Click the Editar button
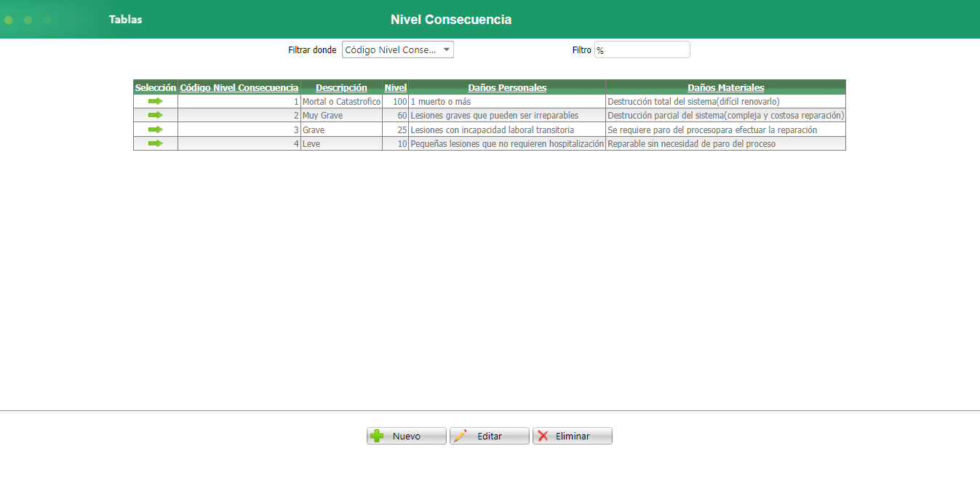The height and width of the screenshot is (478, 980). pos(490,436)
